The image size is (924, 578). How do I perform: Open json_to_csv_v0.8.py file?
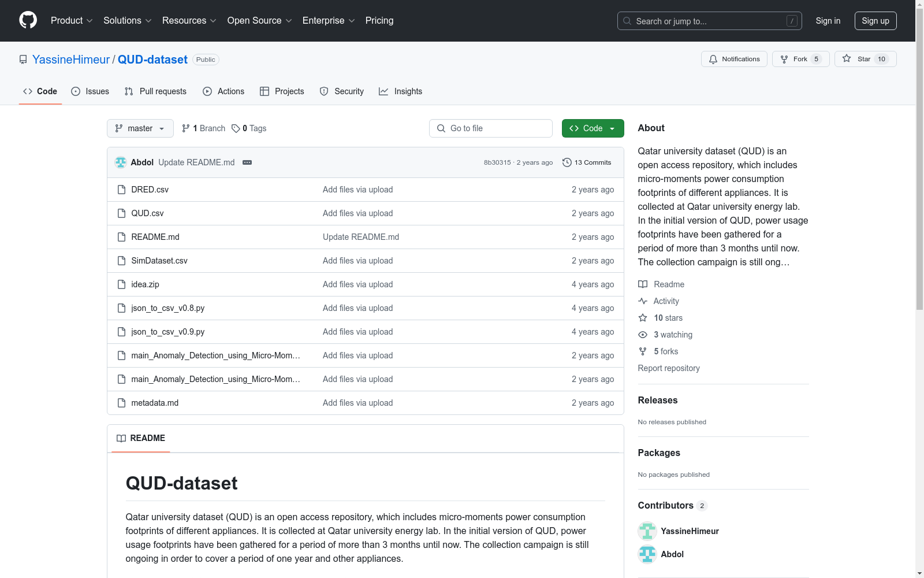(168, 308)
